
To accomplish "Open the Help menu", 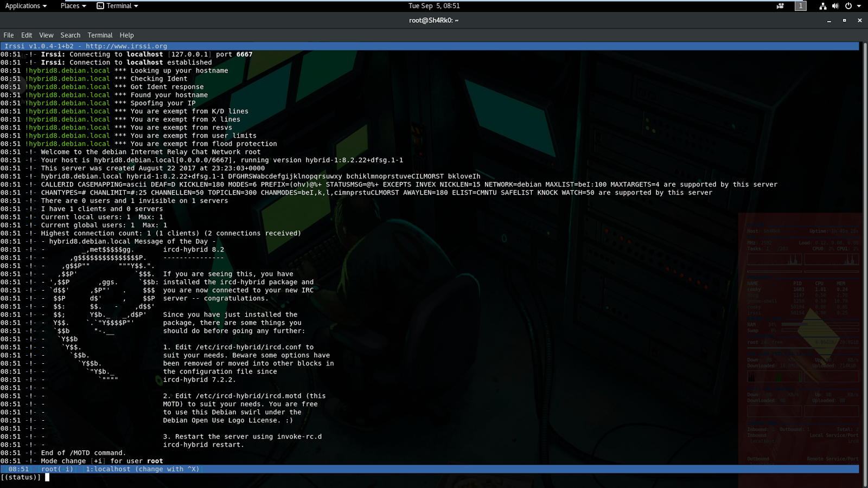I will pos(126,35).
